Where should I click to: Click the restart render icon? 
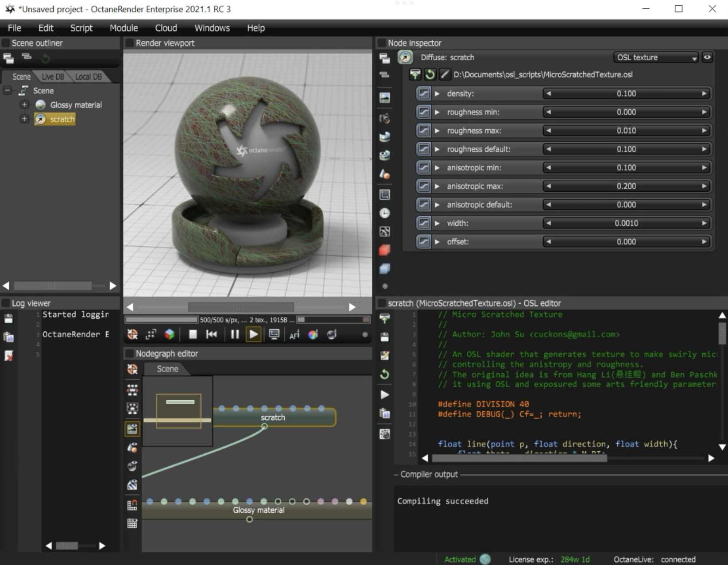tap(212, 334)
